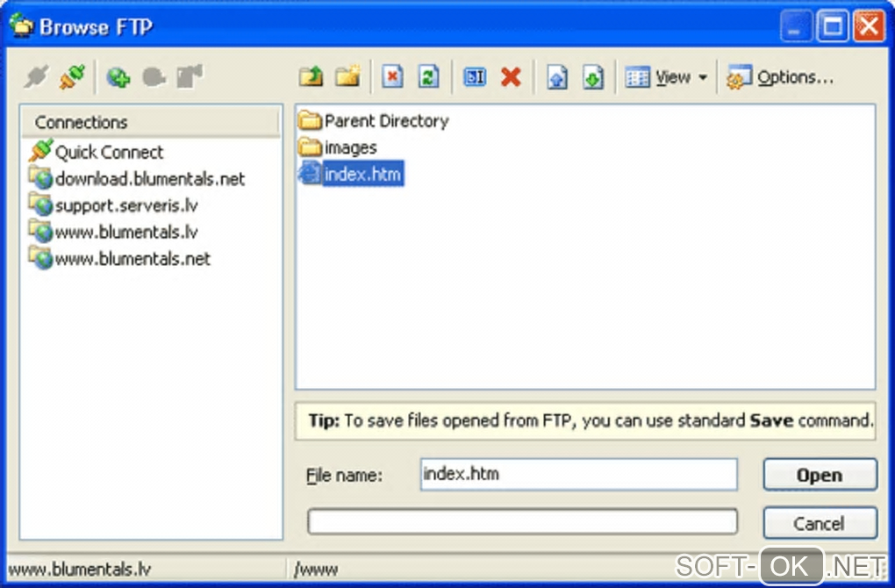The width and height of the screenshot is (895, 588).
Task: Click the Connections column header
Action: [x=151, y=122]
